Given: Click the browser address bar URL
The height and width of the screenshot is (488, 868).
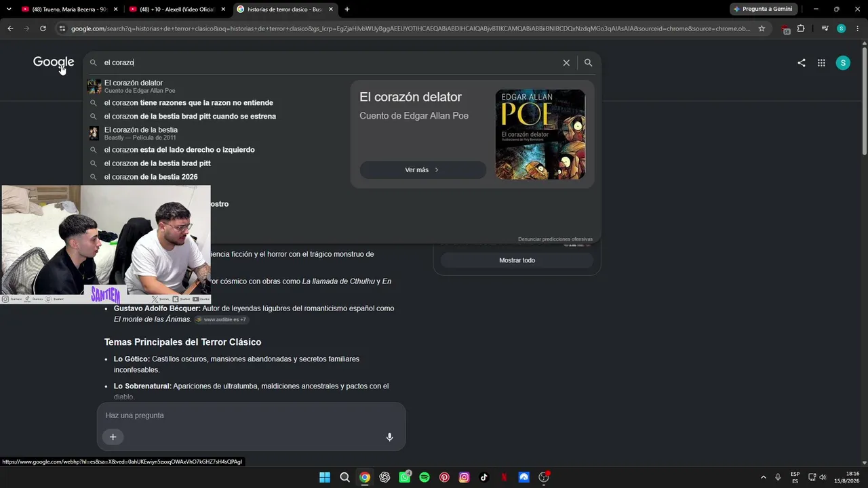Looking at the screenshot, I should coord(410,28).
